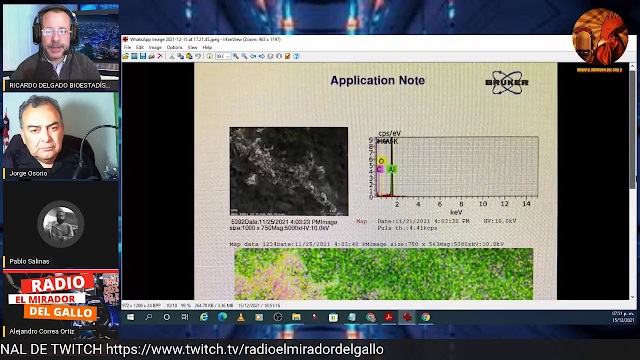
Task: Open IrfanView Properties/Settings icon
Action: point(288,56)
